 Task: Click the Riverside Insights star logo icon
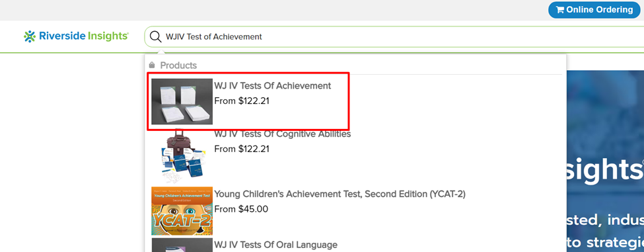pos(30,36)
